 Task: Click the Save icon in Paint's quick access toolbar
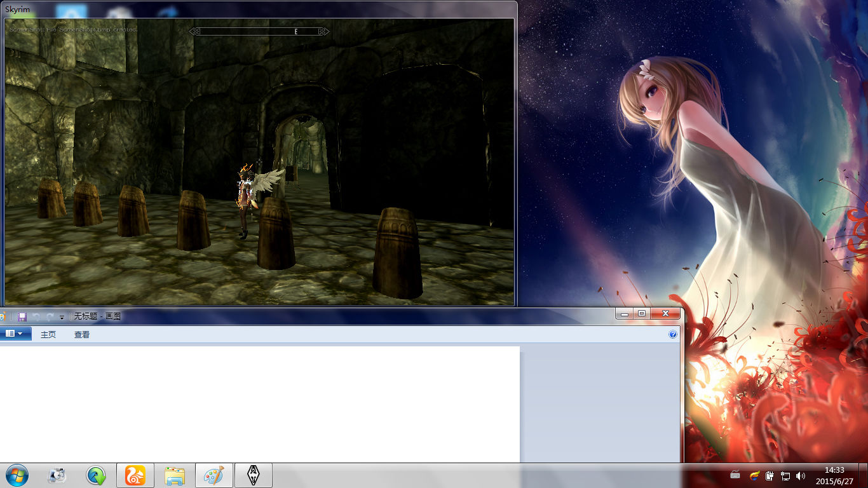[x=22, y=316]
